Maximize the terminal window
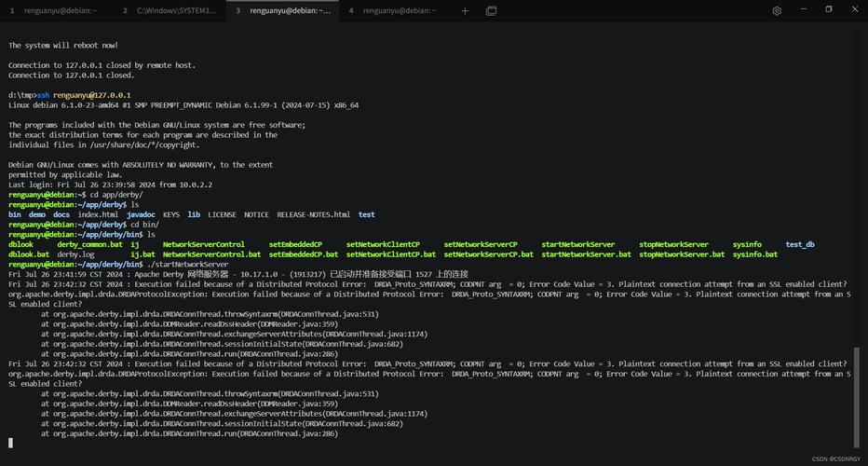 coord(829,10)
